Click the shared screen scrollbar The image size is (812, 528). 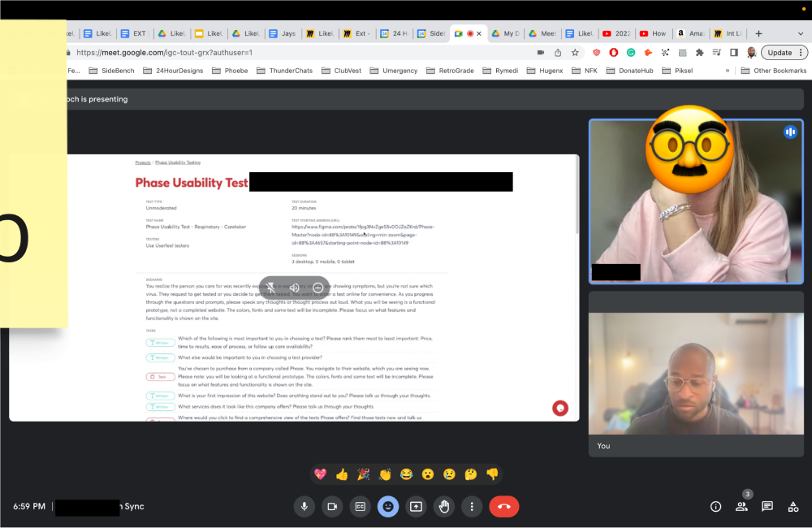click(x=577, y=194)
